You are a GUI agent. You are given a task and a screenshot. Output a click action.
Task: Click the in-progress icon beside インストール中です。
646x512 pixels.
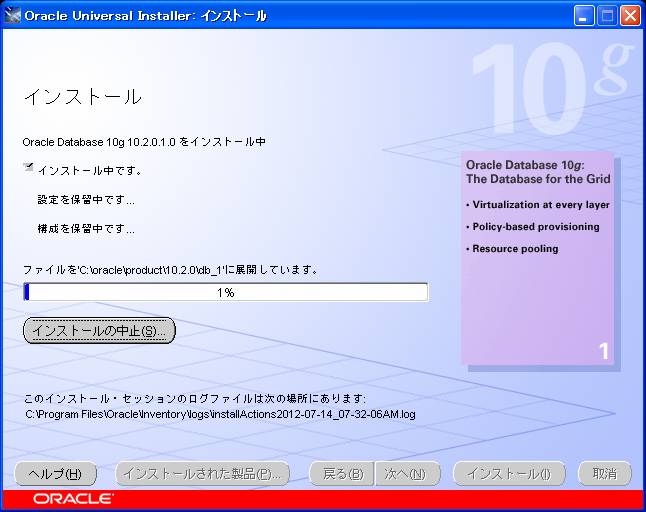(28, 167)
